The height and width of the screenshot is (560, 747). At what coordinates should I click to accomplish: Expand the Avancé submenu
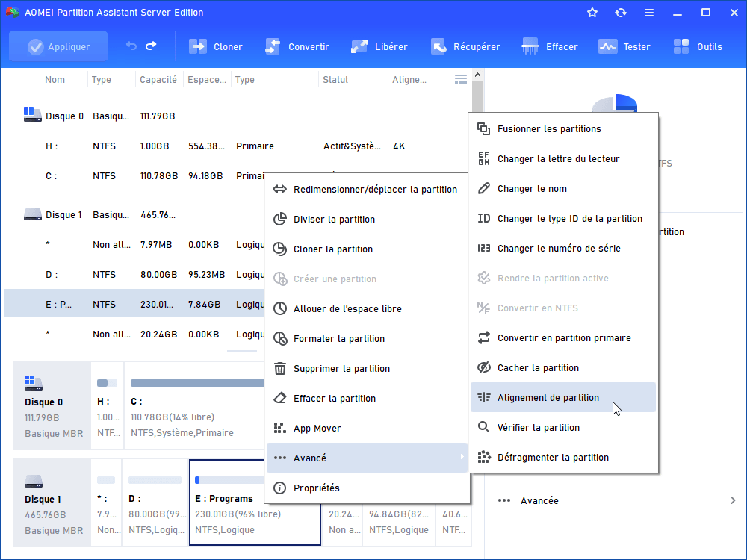click(366, 458)
